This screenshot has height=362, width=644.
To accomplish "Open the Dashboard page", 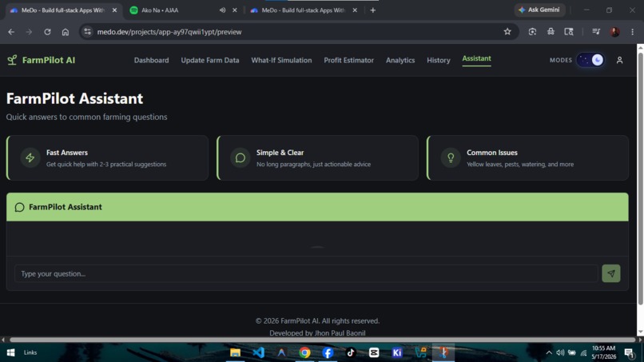I will click(x=151, y=60).
